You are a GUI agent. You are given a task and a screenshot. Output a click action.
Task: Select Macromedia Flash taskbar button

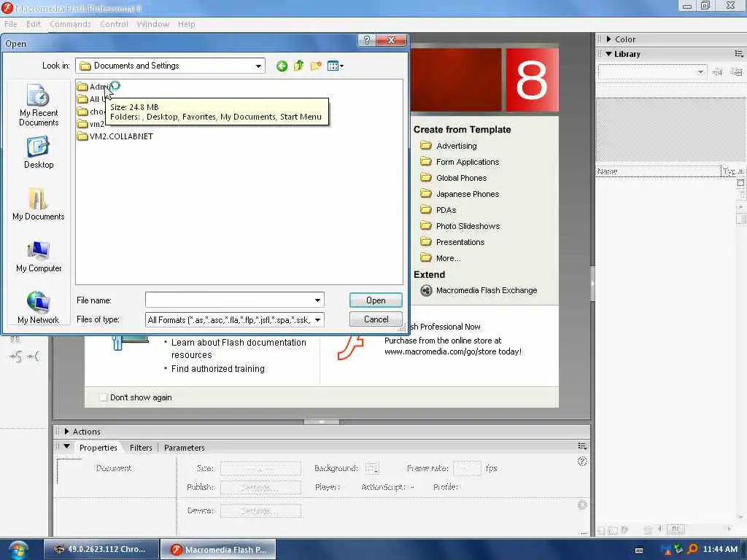[218, 549]
